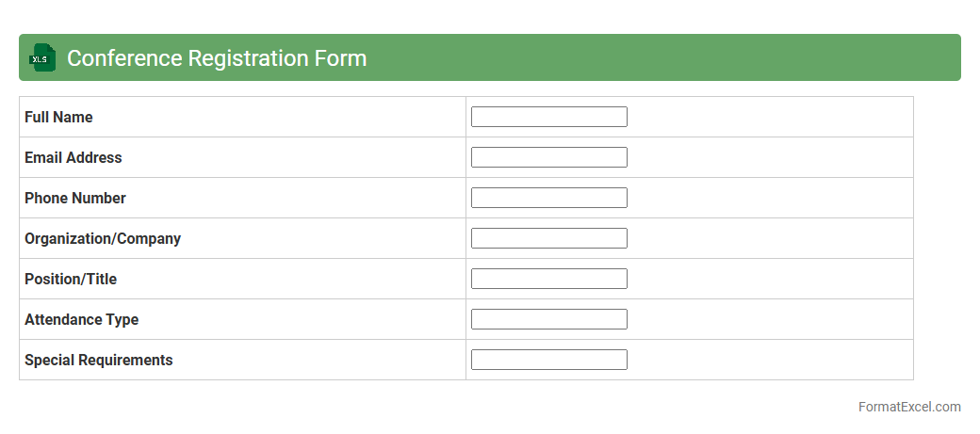Screen dimensions: 980x434
Task: Click the Attendance Type label
Action: [x=81, y=319]
